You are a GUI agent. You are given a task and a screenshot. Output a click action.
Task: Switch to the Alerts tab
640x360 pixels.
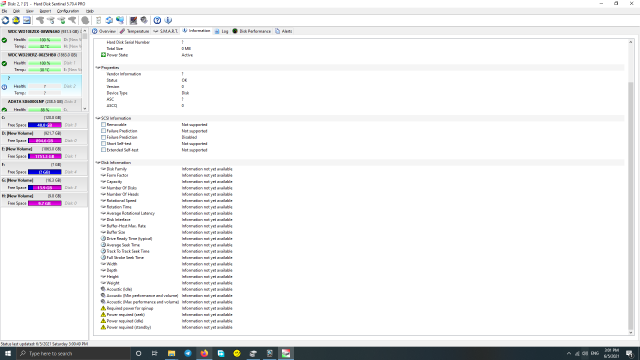pos(284,31)
